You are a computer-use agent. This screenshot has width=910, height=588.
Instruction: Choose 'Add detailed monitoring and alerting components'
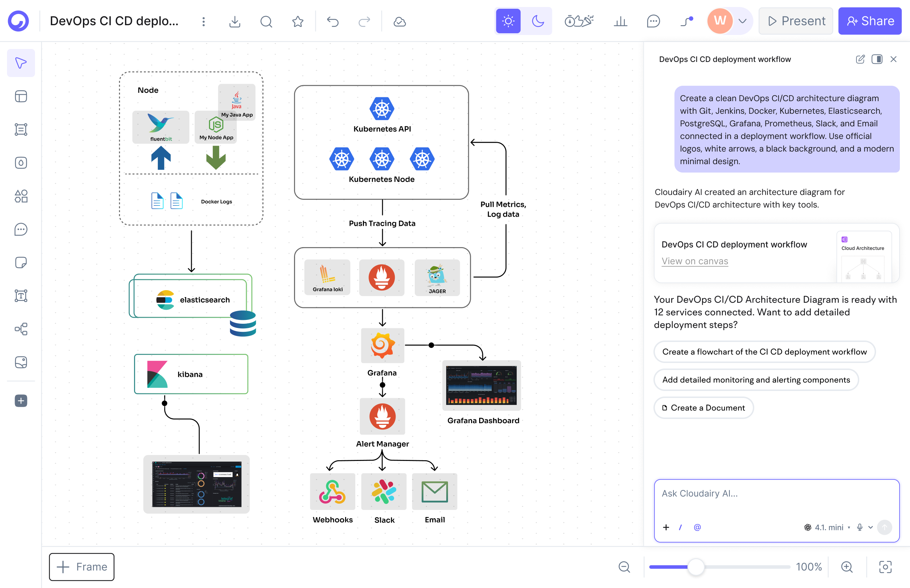coord(756,379)
